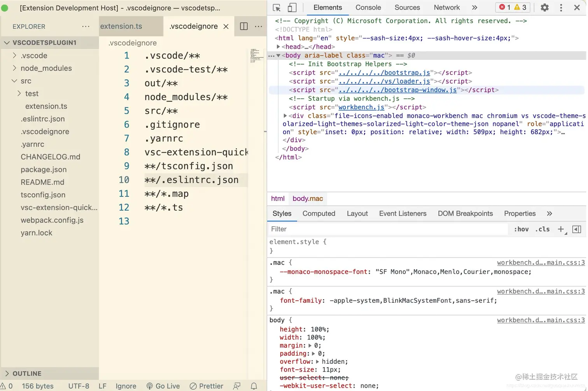Open the Computed styles tab
The height and width of the screenshot is (391, 588).
pos(319,213)
